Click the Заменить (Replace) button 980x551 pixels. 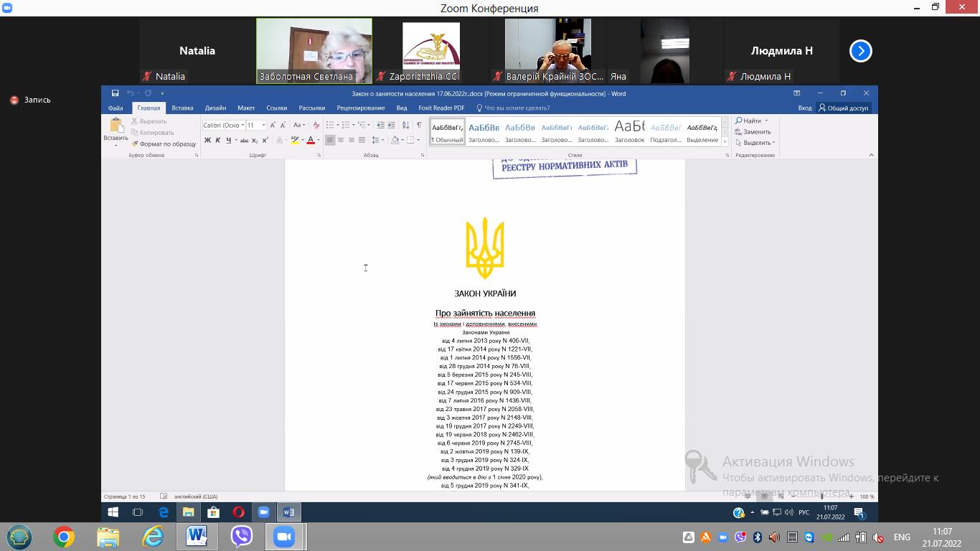[753, 132]
